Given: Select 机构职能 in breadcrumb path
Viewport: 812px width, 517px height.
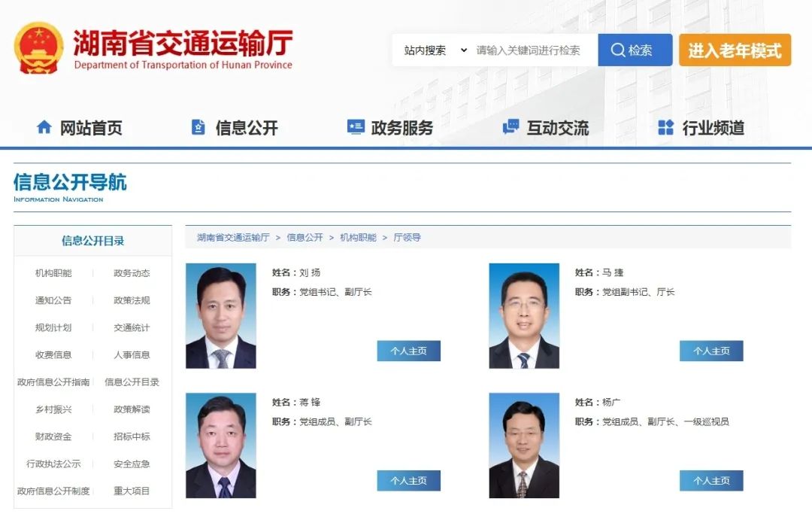Looking at the screenshot, I should coord(358,237).
